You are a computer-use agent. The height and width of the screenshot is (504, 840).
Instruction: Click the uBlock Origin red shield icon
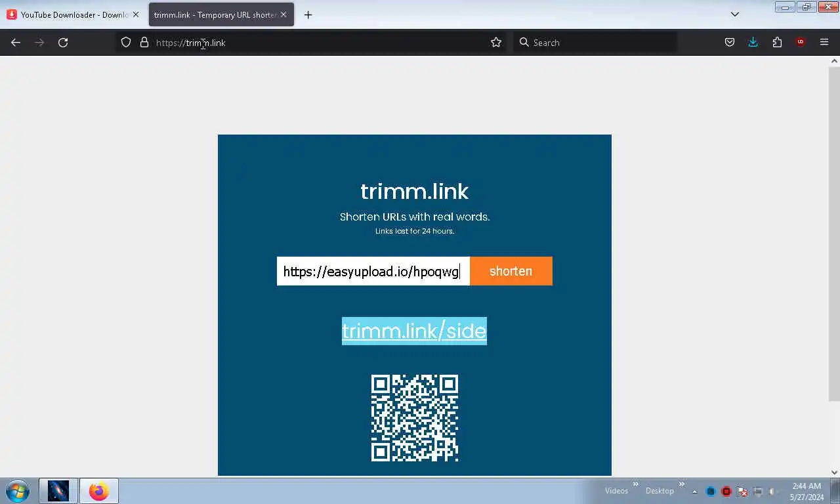801,42
